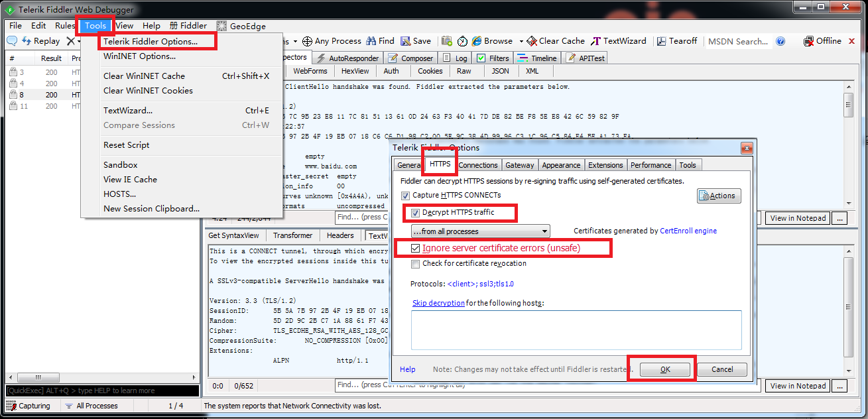Click the QuickExec command box
Image resolution: width=868 pixels, height=419 pixels.
pyautogui.click(x=103, y=391)
